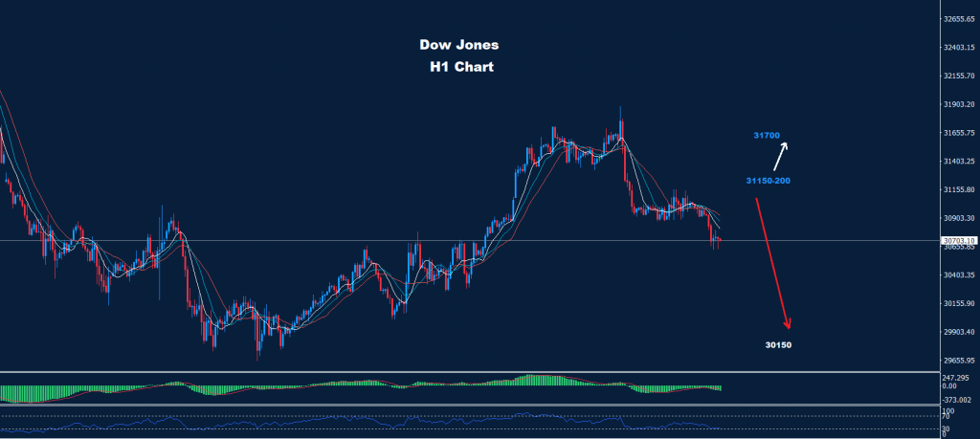
Task: Select the 30703.10 current price tag
Action: pos(957,241)
